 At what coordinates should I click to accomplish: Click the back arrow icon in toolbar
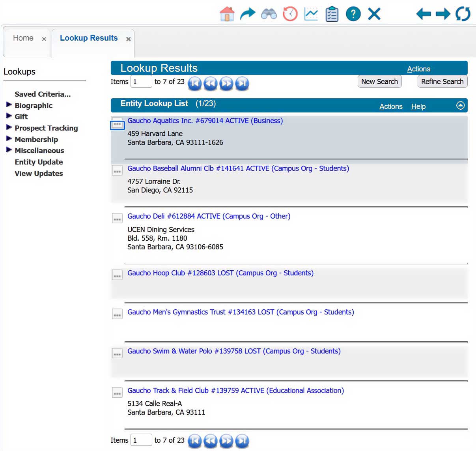tap(424, 14)
